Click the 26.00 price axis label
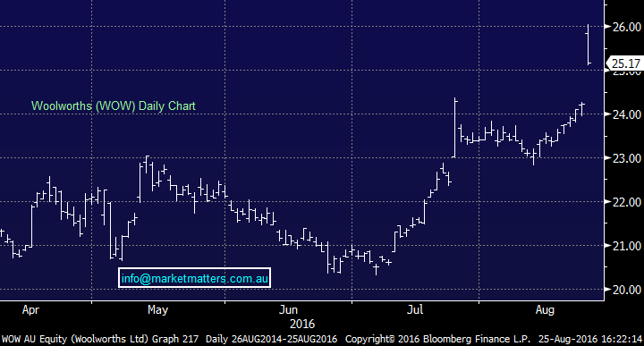 [627, 27]
